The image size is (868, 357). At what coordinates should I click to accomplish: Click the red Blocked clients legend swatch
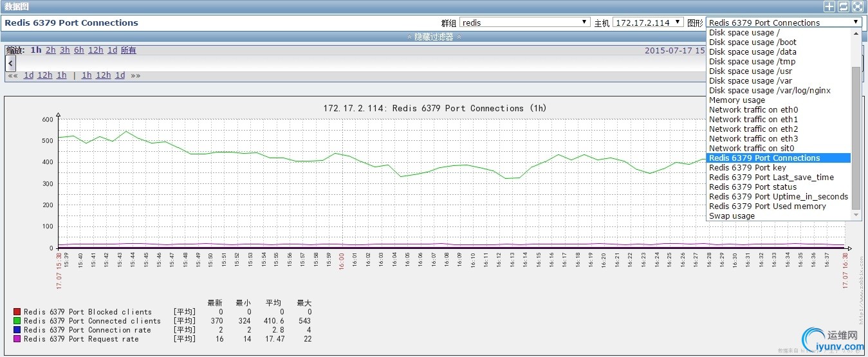point(17,312)
